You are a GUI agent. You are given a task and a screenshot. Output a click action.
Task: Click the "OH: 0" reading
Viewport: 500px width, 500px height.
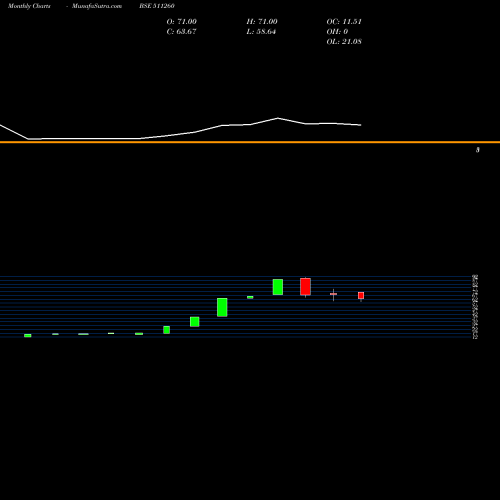coord(337,32)
